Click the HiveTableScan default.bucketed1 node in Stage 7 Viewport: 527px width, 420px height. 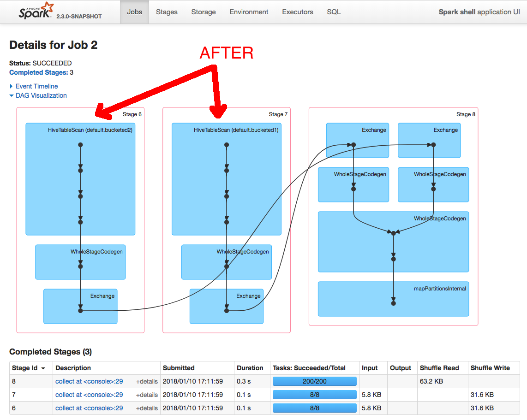(x=227, y=179)
